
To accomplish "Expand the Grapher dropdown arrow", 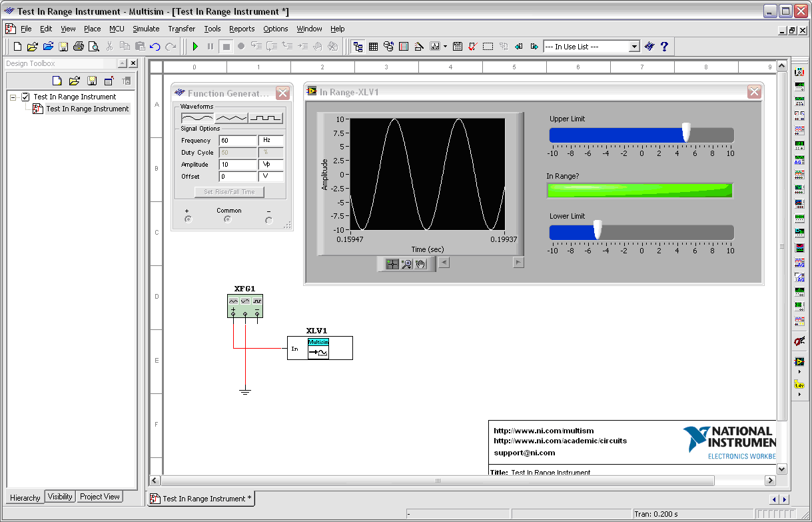I will pos(446,47).
